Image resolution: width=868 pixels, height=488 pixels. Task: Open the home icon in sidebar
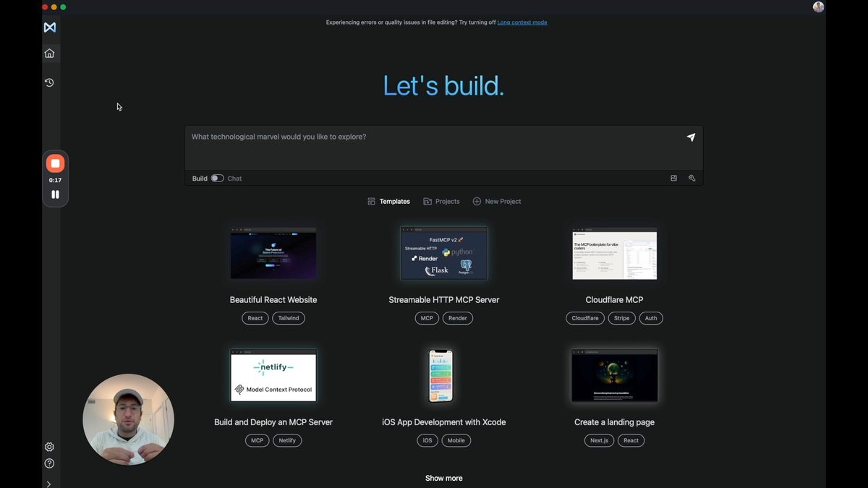[49, 53]
